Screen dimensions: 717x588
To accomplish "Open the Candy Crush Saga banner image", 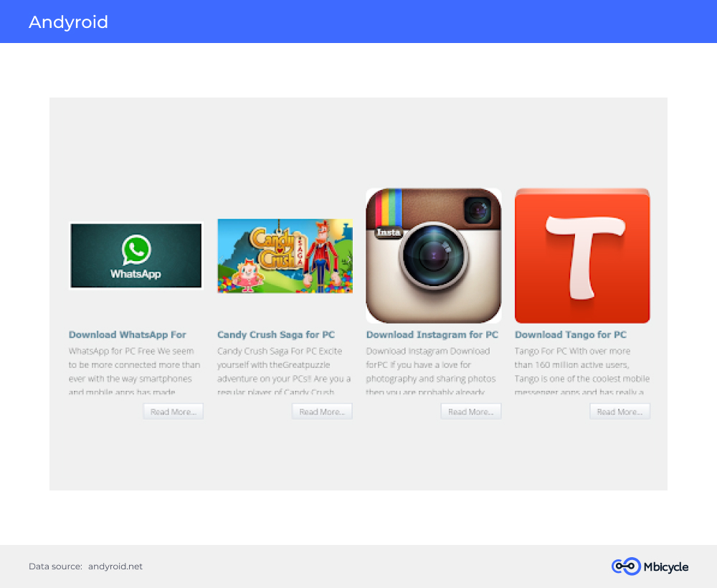I will pyautogui.click(x=285, y=256).
